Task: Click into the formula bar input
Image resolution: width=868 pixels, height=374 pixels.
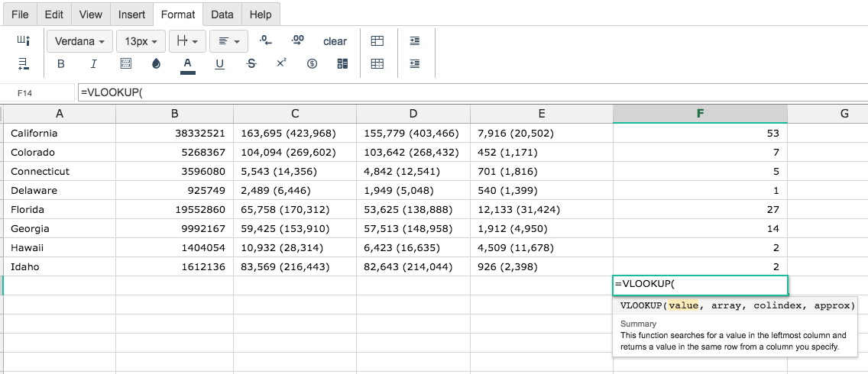Action: tap(471, 93)
